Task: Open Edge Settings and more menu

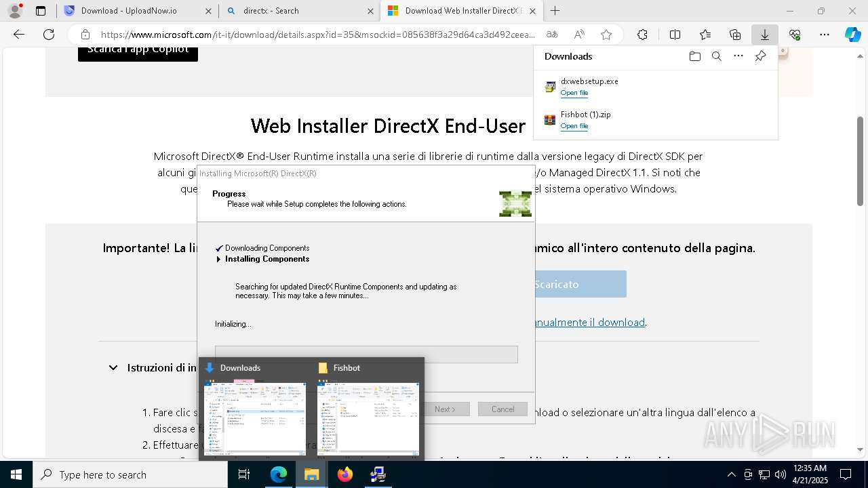Action: point(825,35)
